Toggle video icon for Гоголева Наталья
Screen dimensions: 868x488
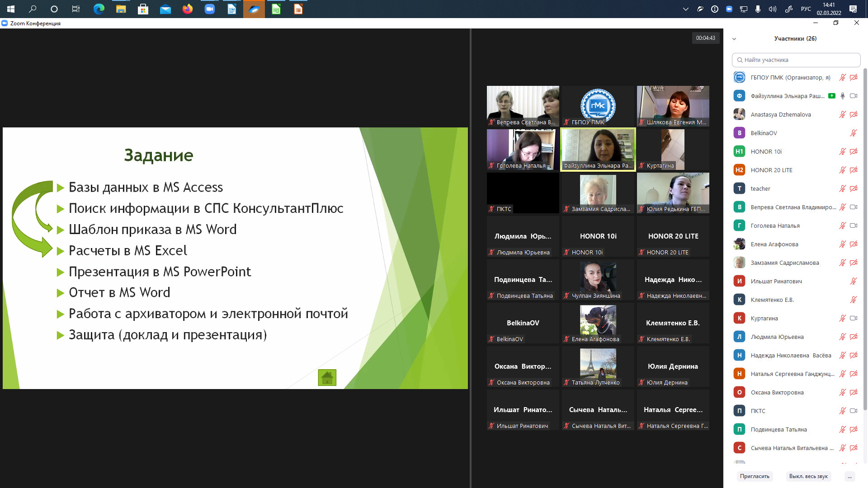pyautogui.click(x=854, y=225)
